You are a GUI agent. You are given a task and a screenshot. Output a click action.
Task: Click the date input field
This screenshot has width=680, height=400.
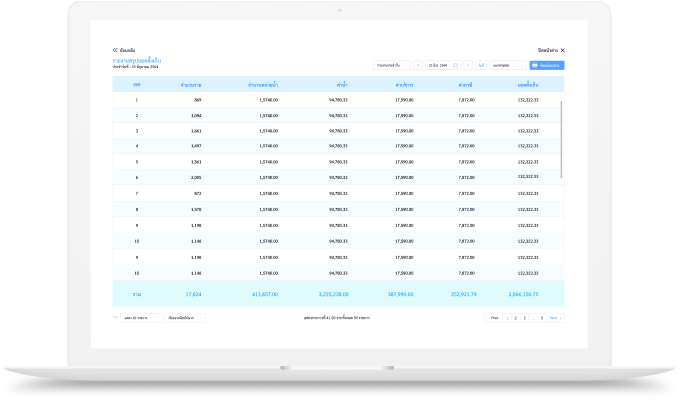(440, 65)
